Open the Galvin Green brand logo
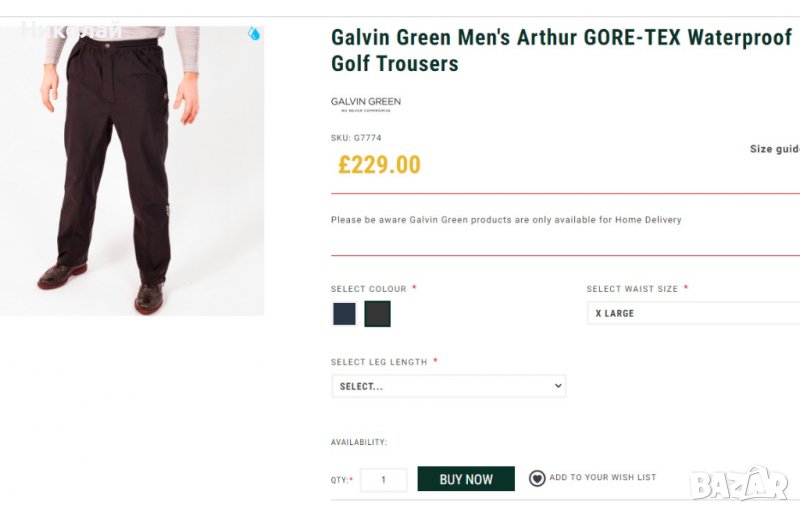The image size is (800, 513). [366, 104]
